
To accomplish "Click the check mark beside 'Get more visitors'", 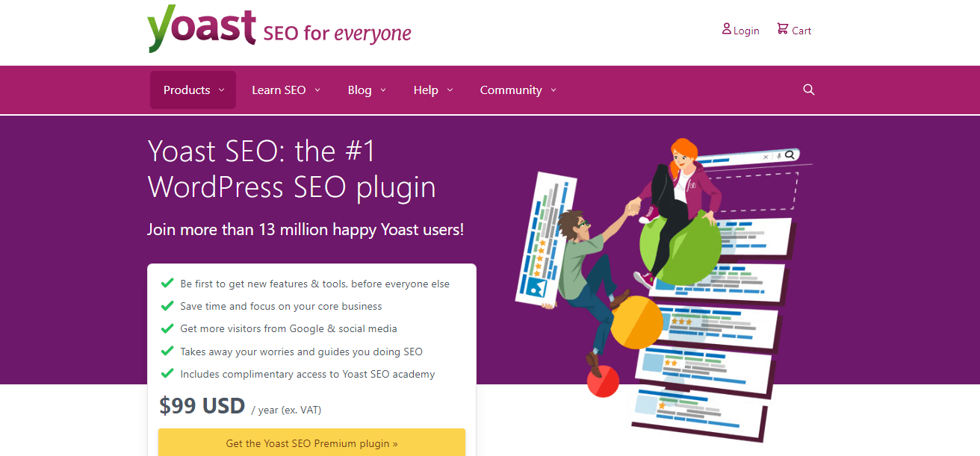I will tap(167, 328).
